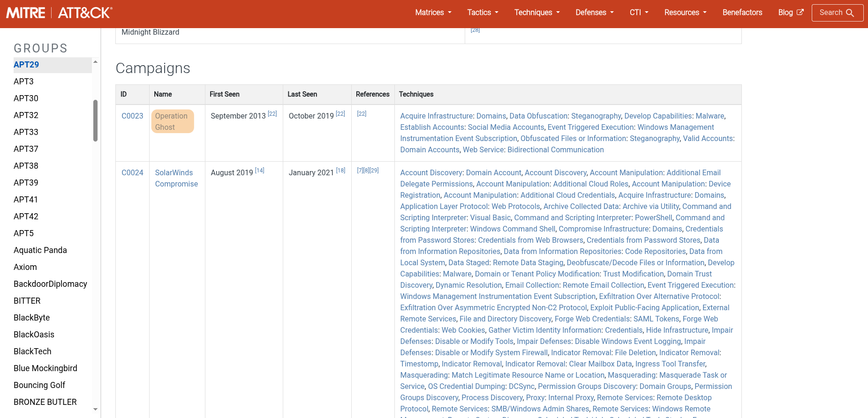The height and width of the screenshot is (418, 868).
Task: Select Aquatic Panda in groups list
Action: (40, 250)
